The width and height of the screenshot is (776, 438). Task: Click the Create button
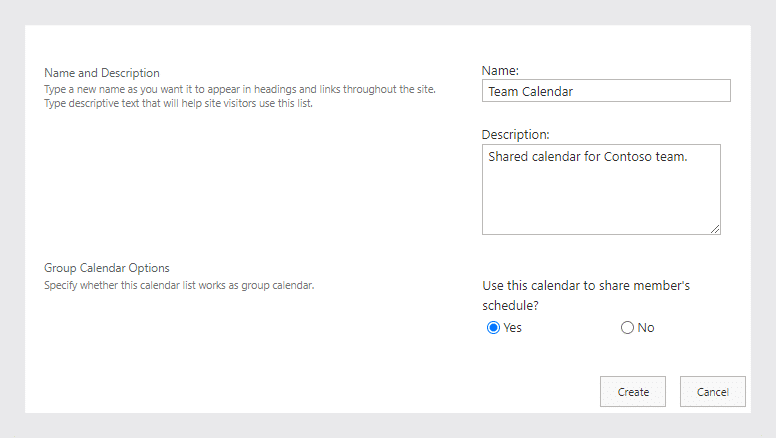tap(632, 391)
